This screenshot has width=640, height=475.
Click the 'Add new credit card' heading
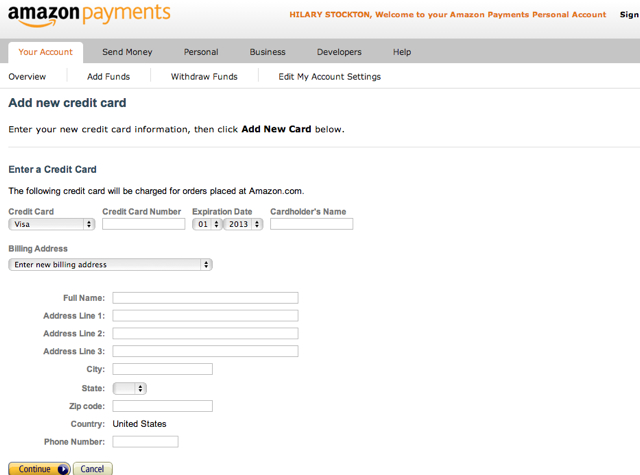point(67,103)
